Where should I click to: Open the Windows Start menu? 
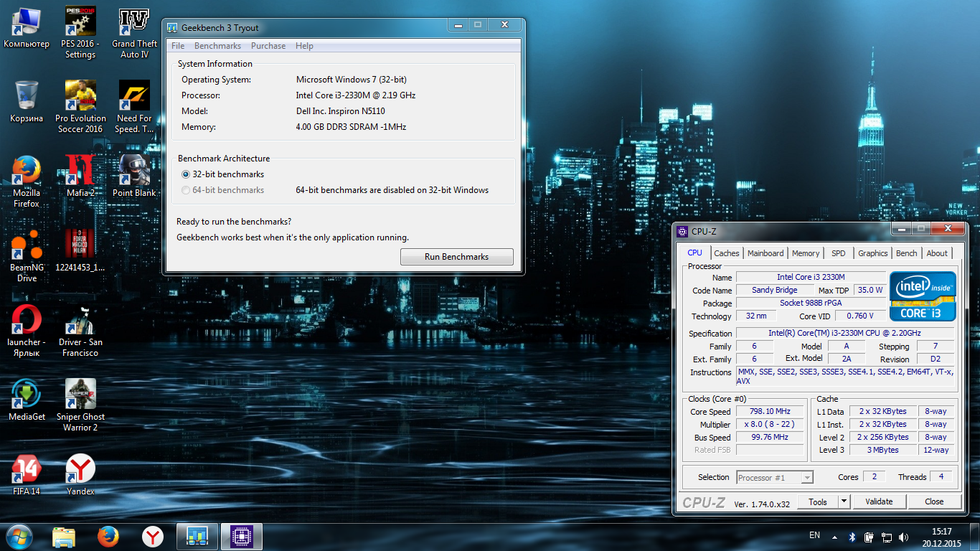click(x=19, y=537)
